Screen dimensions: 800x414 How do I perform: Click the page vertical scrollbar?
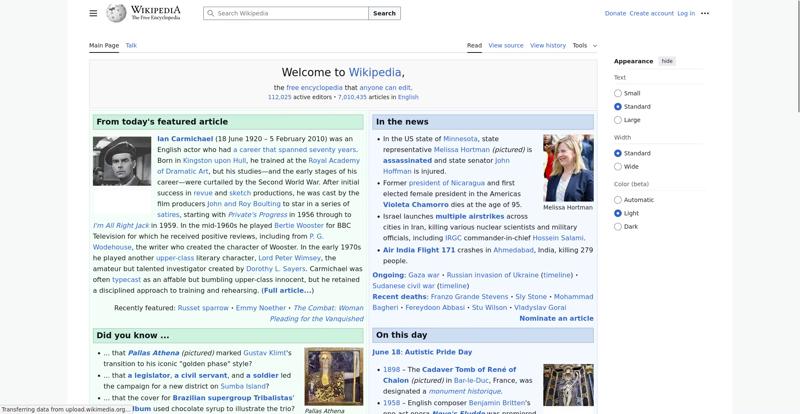point(797,55)
